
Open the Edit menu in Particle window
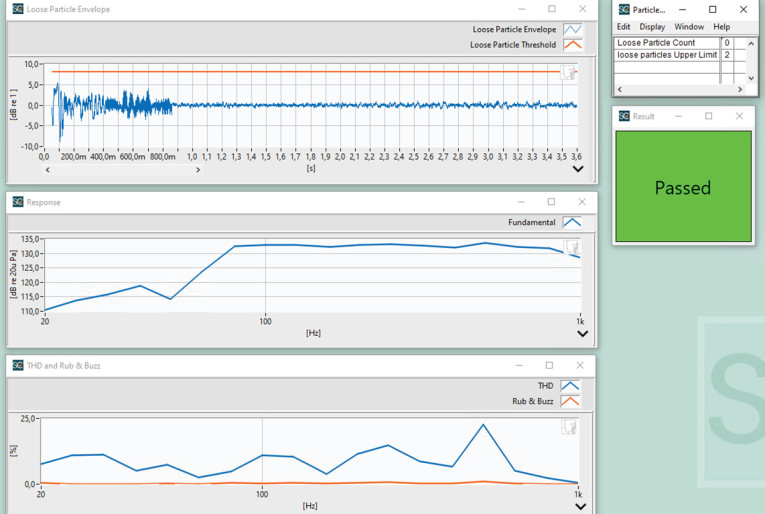pos(624,27)
